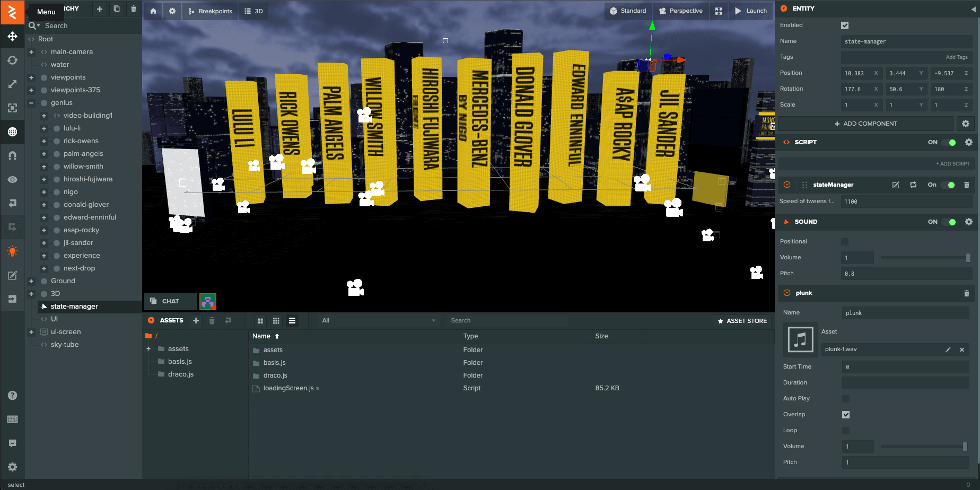The image size is (980, 490).
Task: Go to project home icon
Action: pyautogui.click(x=153, y=11)
